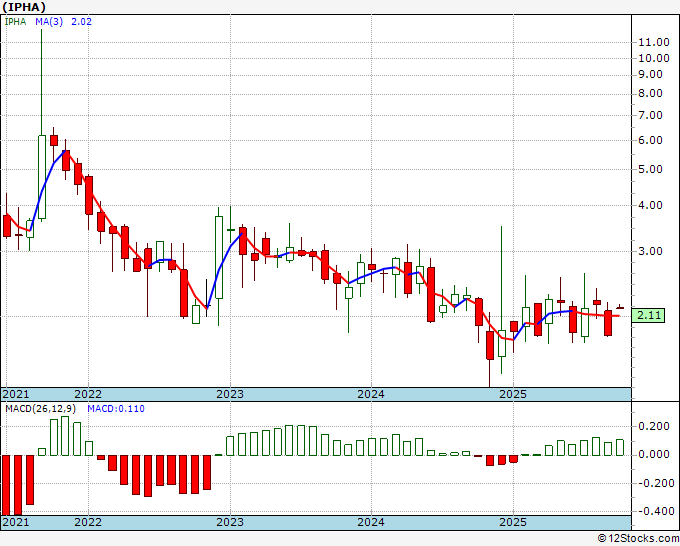Click the 6.00 price axis label

[x=651, y=141]
